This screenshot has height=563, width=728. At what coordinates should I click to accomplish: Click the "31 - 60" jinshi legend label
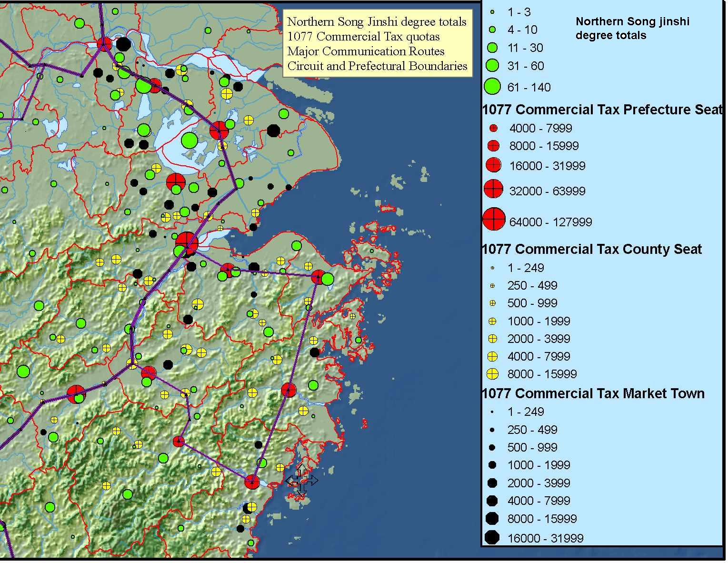[526, 66]
